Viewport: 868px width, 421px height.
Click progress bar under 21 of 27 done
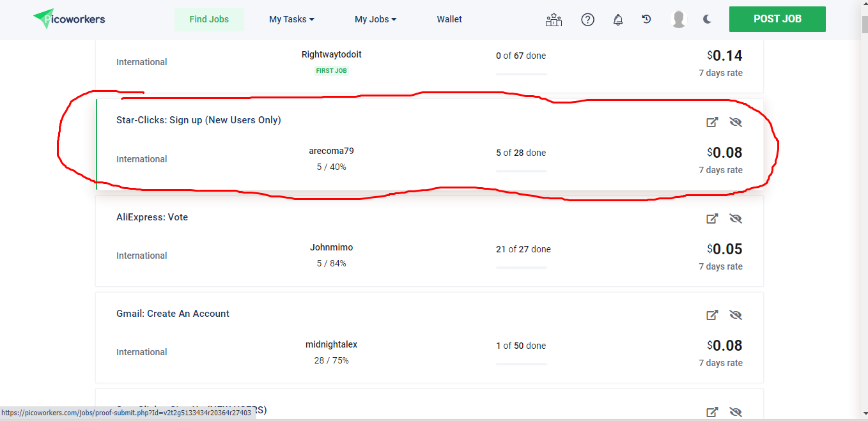pyautogui.click(x=522, y=268)
